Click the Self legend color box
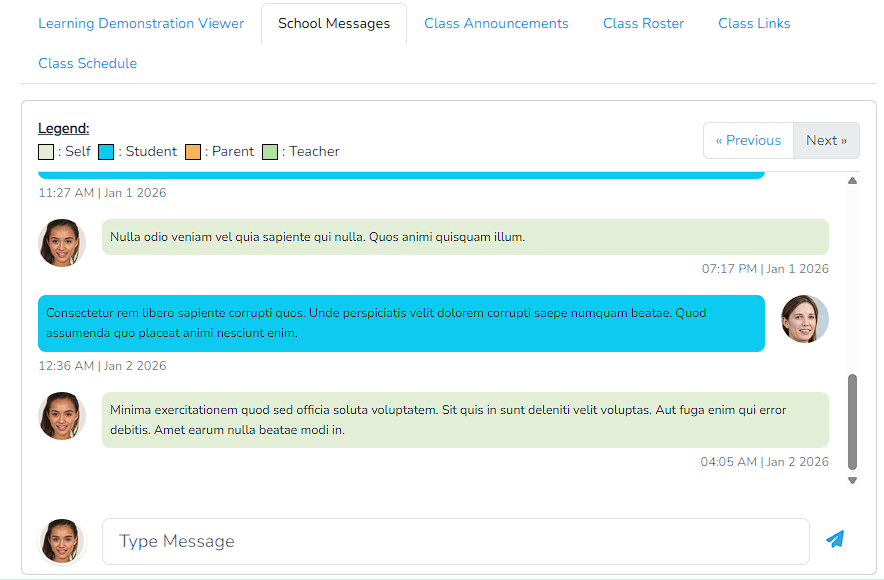Screen dimensions: 884x580 click(46, 152)
